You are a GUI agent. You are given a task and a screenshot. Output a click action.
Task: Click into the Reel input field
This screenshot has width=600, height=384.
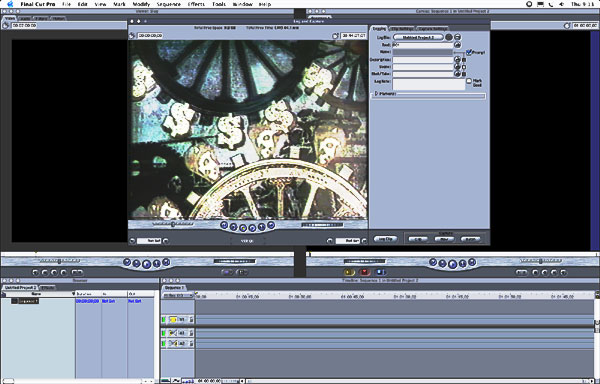coord(422,45)
